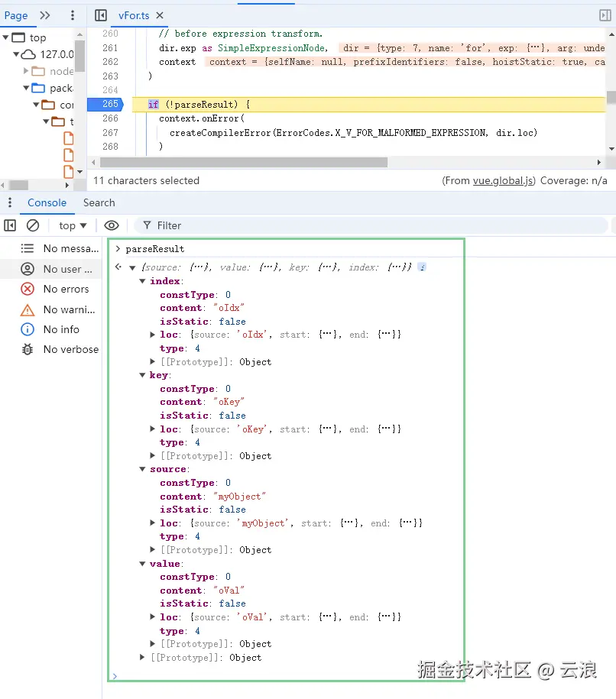
Task: Collapse the pack folder in tree
Action: (26, 88)
